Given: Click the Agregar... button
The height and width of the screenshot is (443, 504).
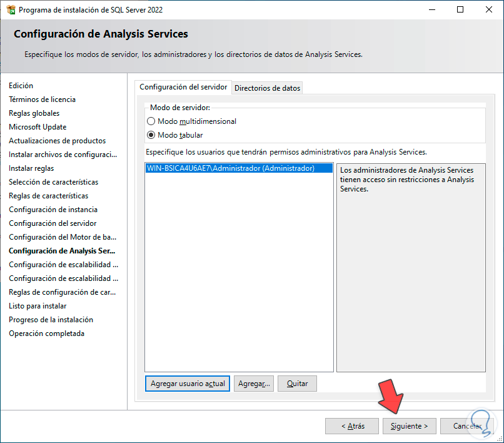Looking at the screenshot, I should (254, 384).
